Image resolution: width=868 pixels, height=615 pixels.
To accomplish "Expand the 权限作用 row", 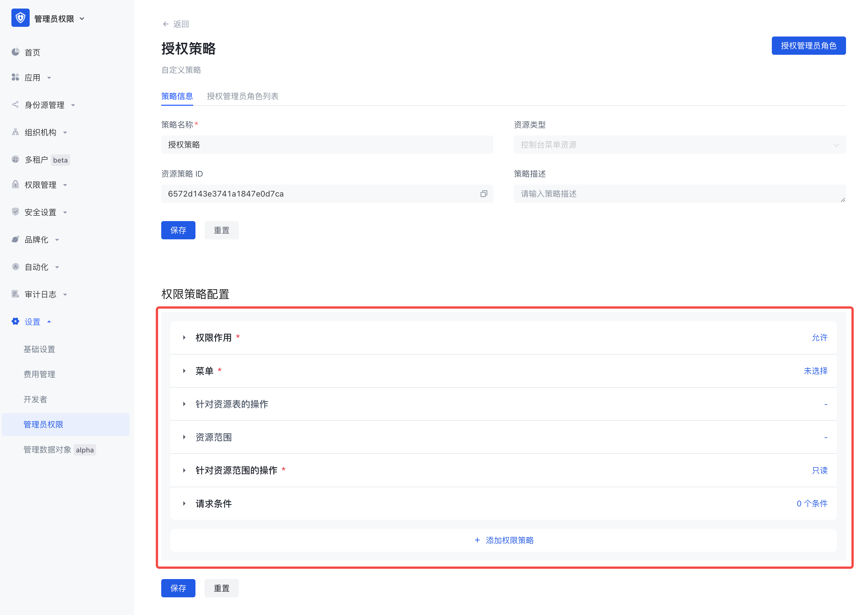I will (184, 337).
